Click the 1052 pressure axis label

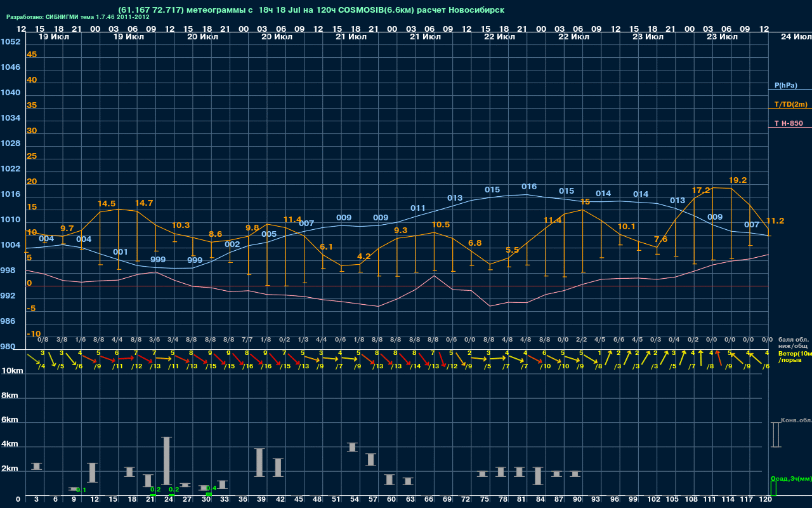coord(10,42)
